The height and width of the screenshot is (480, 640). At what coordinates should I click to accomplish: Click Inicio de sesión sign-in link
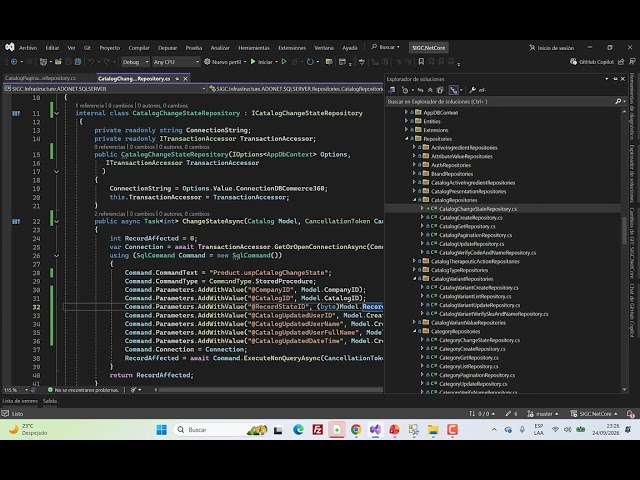pyautogui.click(x=551, y=48)
